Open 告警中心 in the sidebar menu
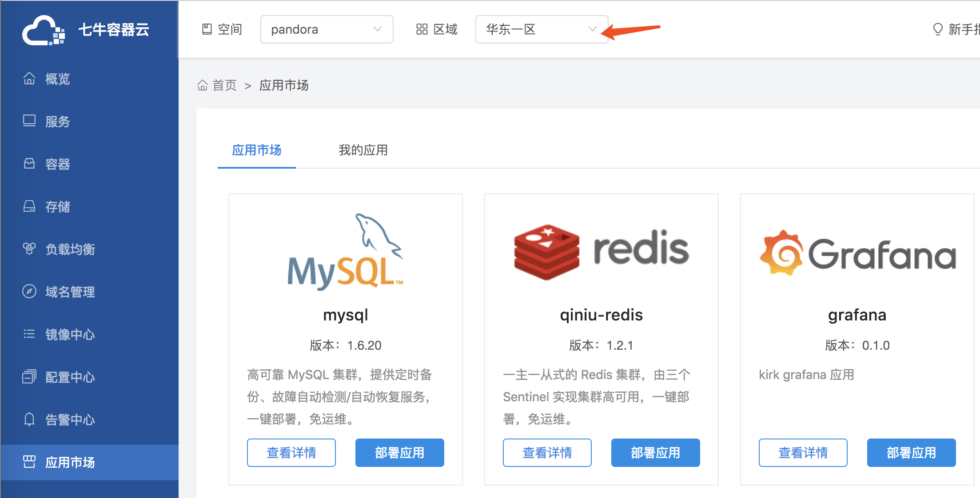 click(90, 419)
